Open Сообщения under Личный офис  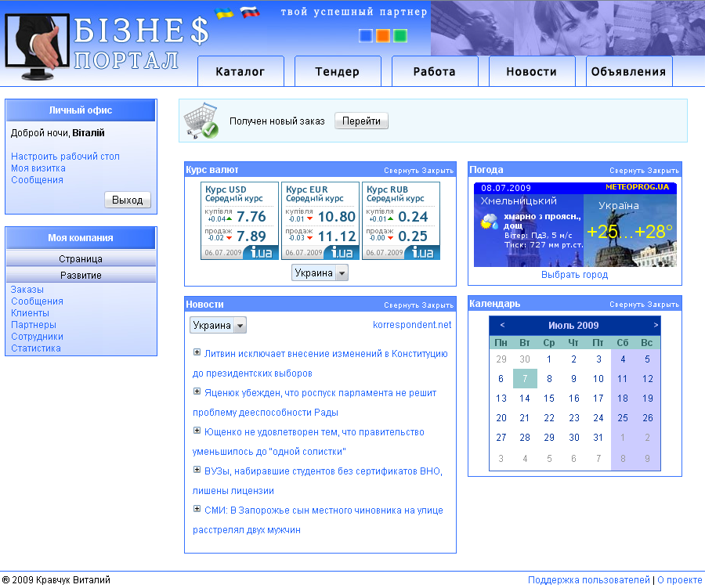point(37,180)
